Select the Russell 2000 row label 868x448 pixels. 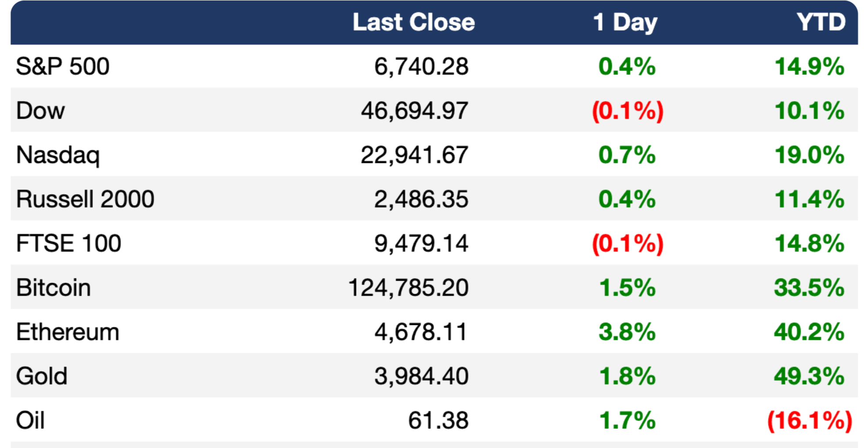coord(85,199)
